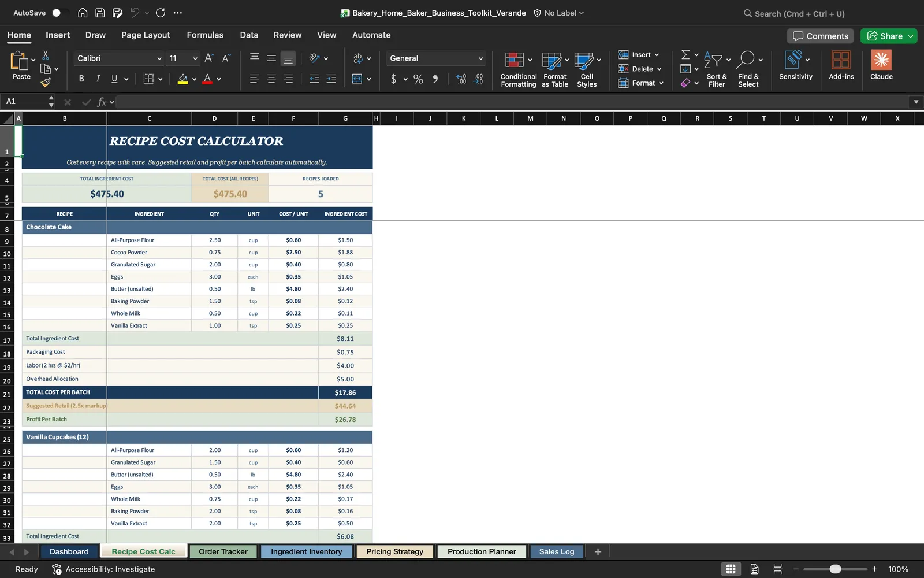
Task: Click the Cut scissors icon
Action: [x=46, y=55]
